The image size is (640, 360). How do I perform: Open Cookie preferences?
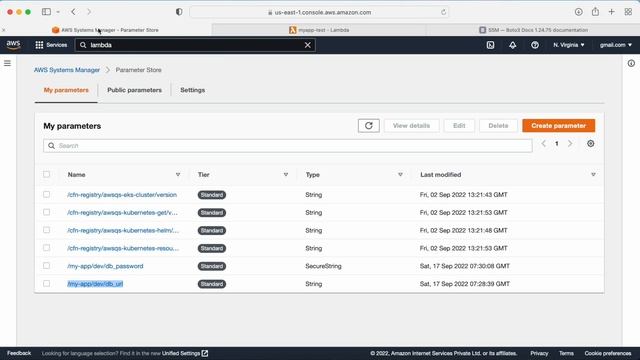(x=608, y=353)
